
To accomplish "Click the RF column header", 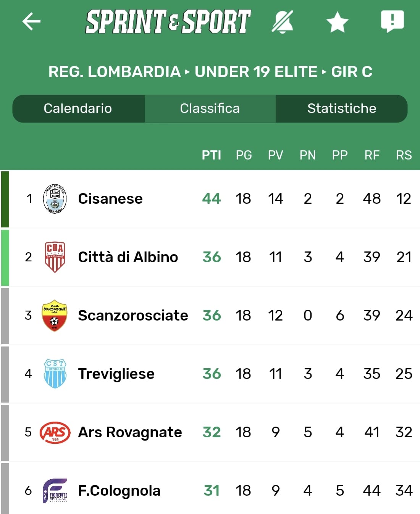I will point(372,155).
